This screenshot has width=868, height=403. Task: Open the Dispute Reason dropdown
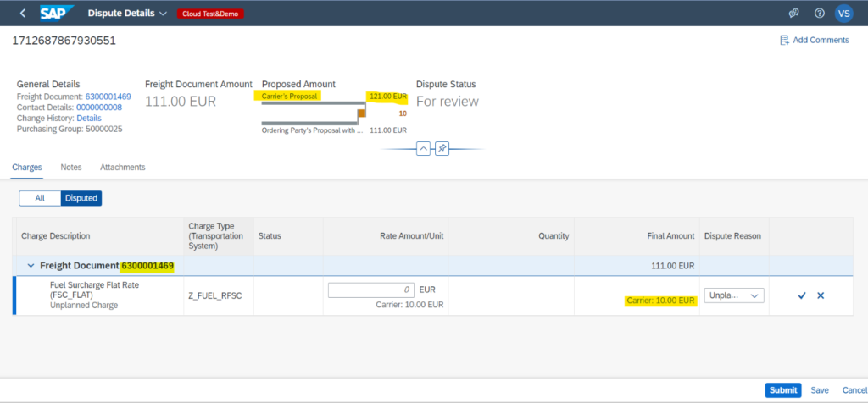pyautogui.click(x=734, y=295)
